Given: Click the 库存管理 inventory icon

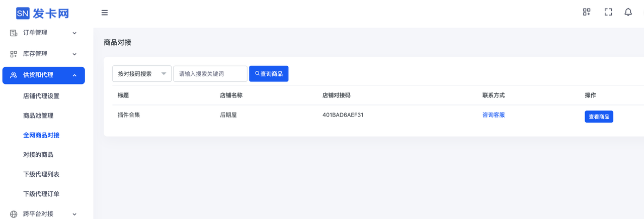Looking at the screenshot, I should [x=14, y=54].
